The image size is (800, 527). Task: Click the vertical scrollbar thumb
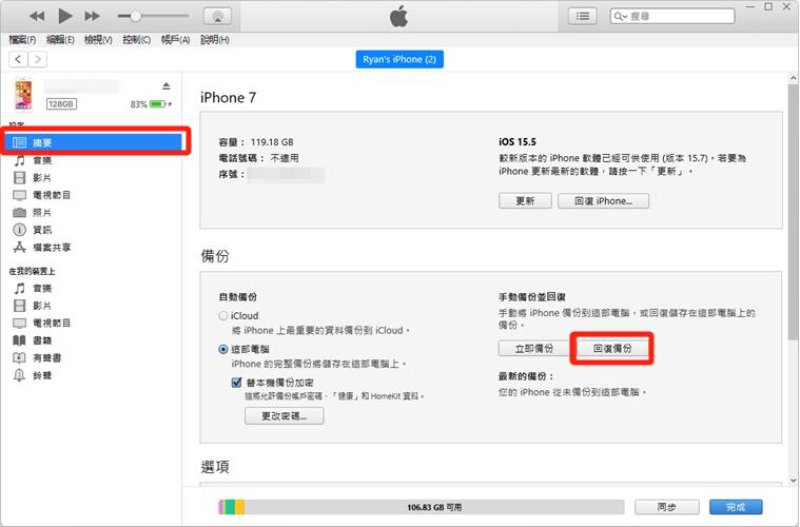[793, 212]
